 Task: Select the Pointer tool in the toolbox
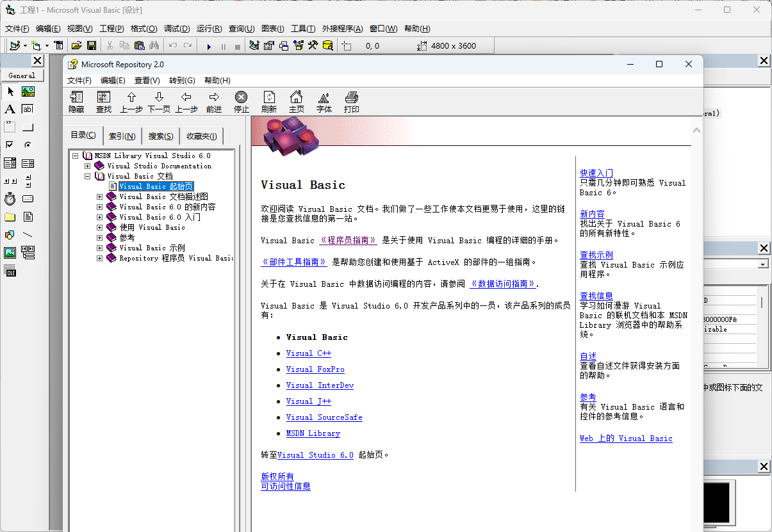[x=10, y=92]
